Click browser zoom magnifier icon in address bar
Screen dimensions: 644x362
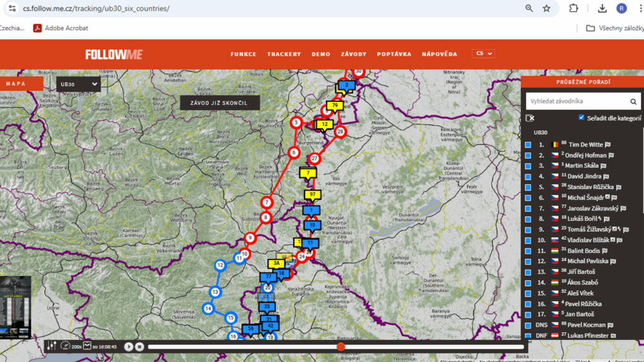pos(529,8)
